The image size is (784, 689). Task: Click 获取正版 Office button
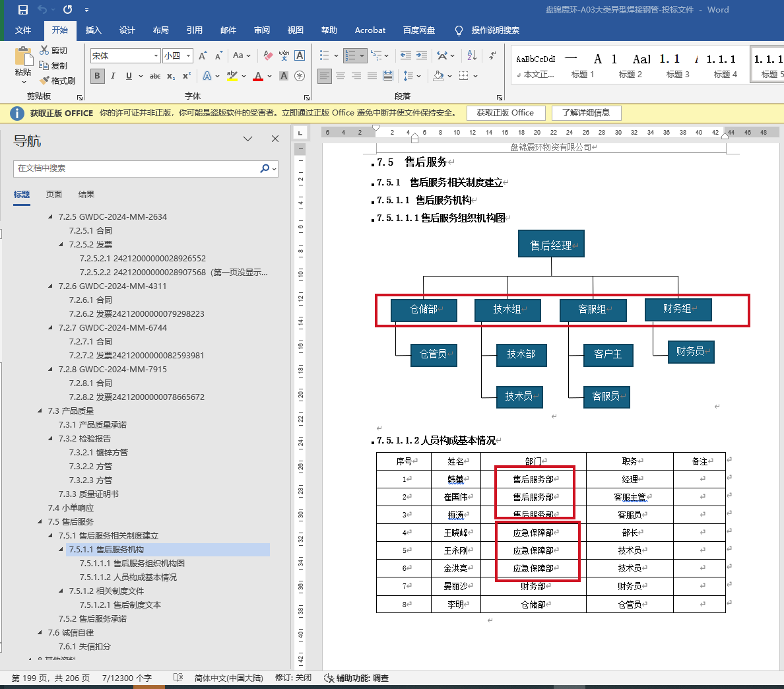[506, 113]
